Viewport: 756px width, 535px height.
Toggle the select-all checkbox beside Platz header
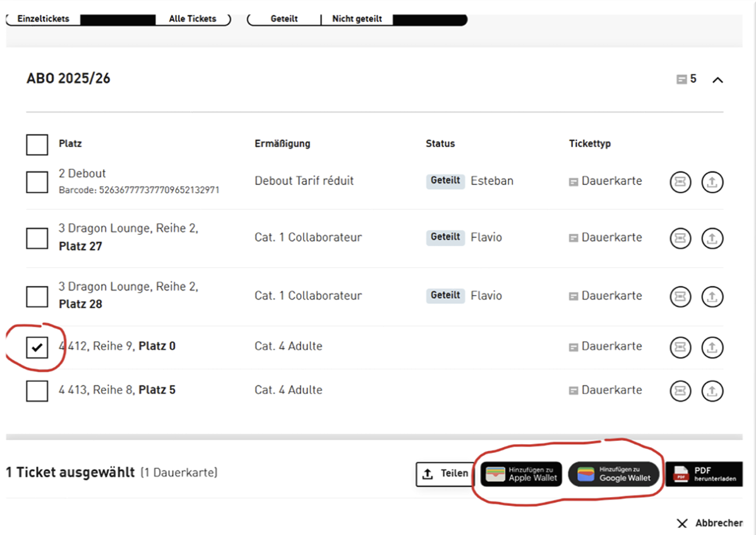[37, 144]
